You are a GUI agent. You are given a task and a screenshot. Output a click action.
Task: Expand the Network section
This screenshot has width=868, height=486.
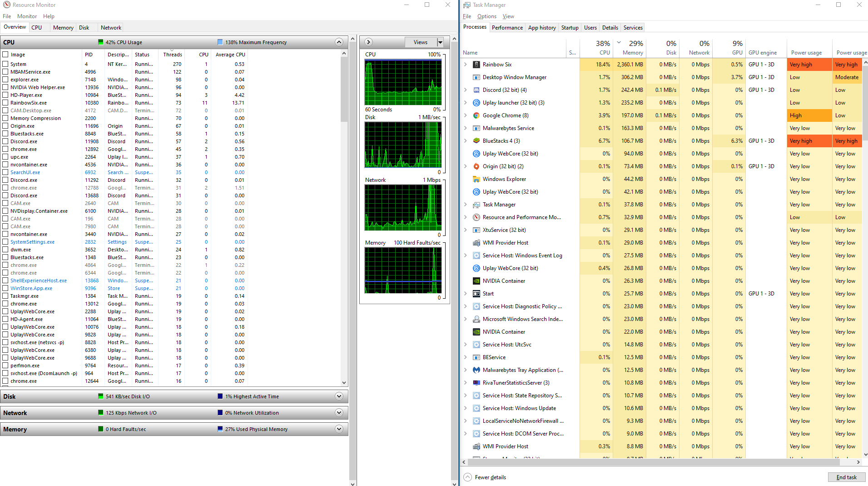click(x=339, y=413)
